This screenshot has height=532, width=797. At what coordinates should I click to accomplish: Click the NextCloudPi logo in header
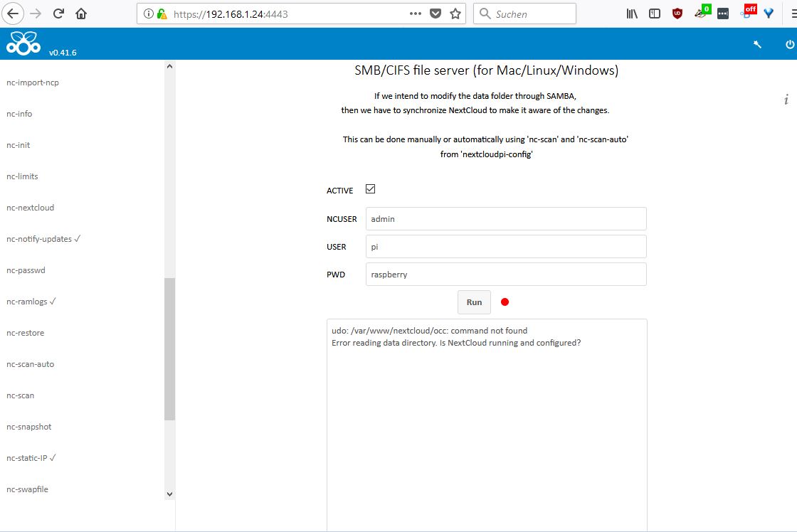tap(23, 44)
